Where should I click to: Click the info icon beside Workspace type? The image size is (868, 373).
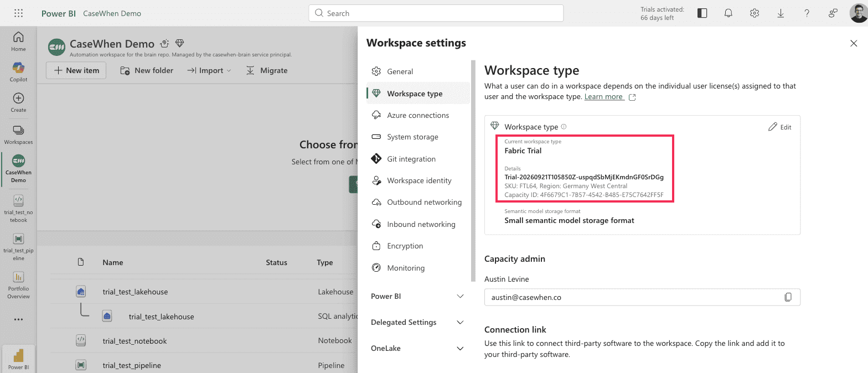[x=564, y=127]
